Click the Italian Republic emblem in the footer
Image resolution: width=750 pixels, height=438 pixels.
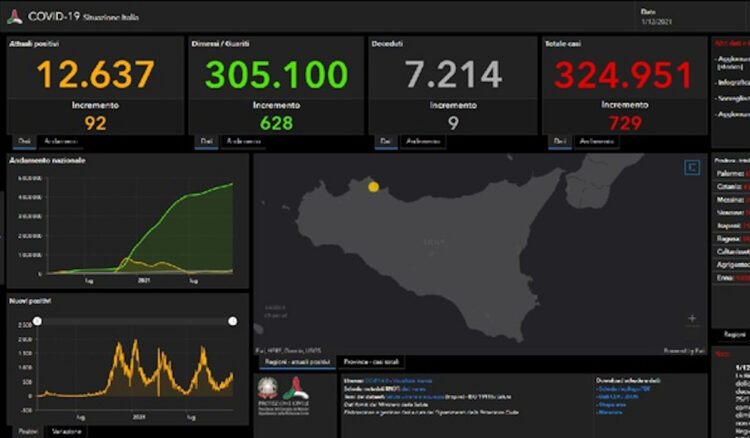click(269, 387)
